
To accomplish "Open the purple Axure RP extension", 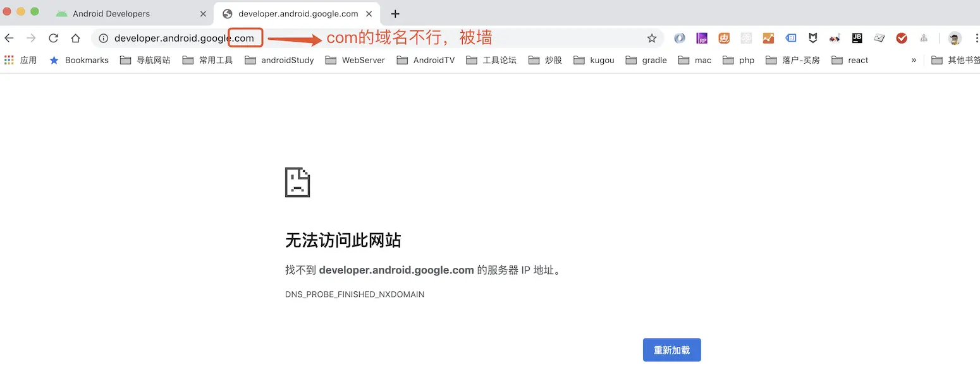I will tap(702, 38).
